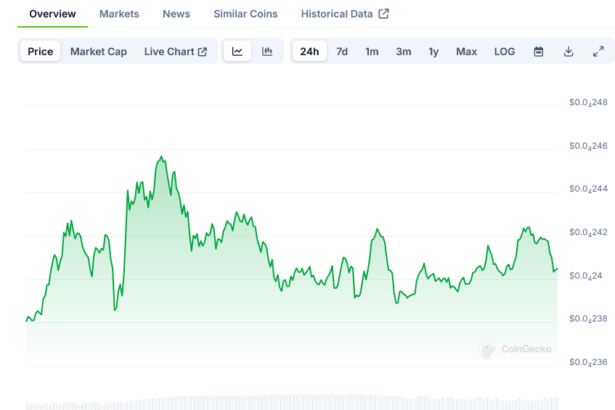The width and height of the screenshot is (615, 410).
Task: Switch chart to Market Cap
Action: tap(98, 51)
